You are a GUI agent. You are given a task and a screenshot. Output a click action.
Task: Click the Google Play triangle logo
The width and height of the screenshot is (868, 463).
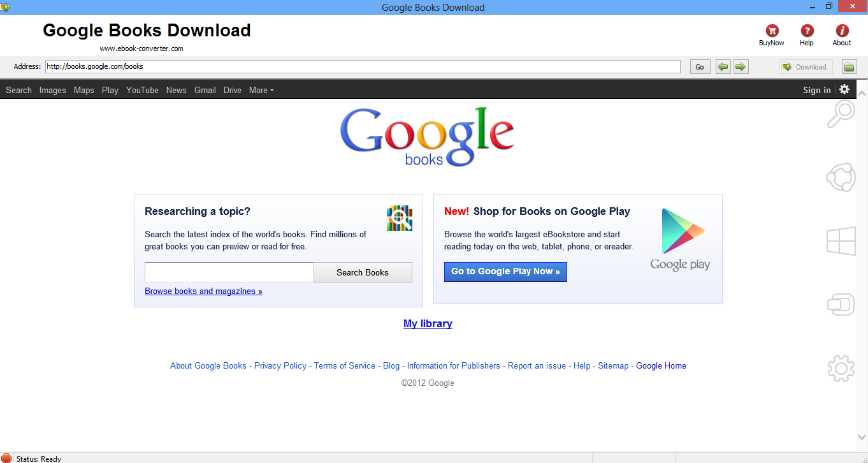pyautogui.click(x=681, y=231)
